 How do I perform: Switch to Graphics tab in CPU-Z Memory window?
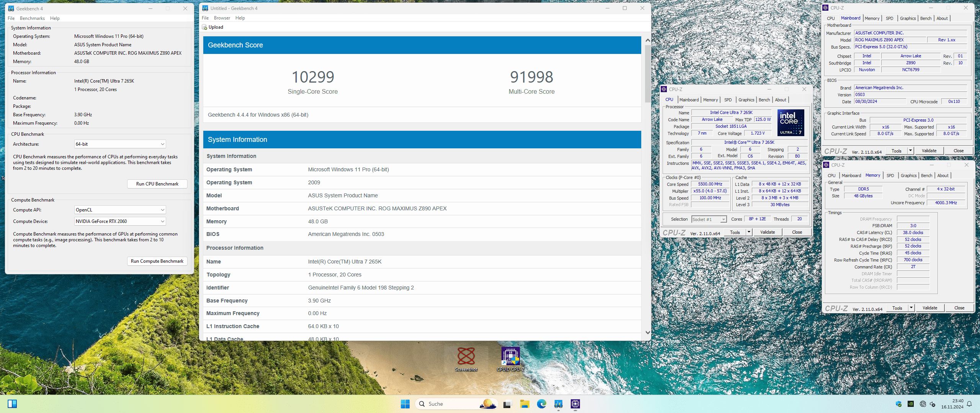click(908, 176)
